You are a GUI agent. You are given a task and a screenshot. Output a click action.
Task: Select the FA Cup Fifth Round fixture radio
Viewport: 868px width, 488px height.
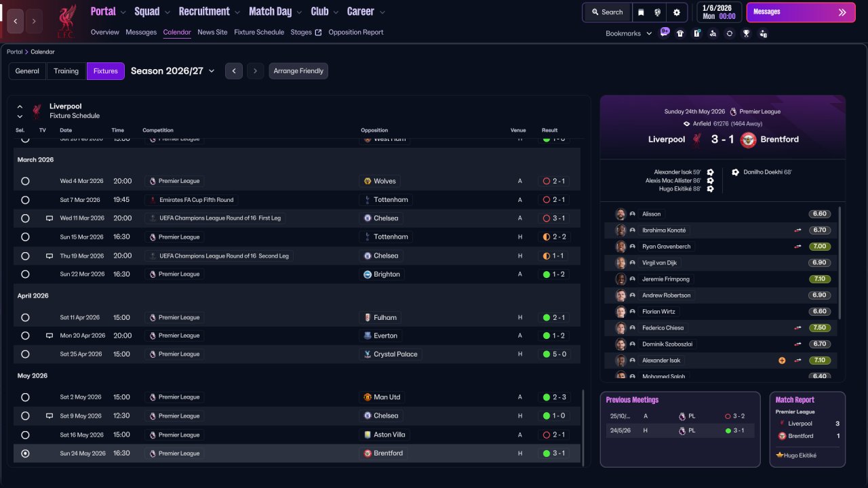click(x=25, y=200)
